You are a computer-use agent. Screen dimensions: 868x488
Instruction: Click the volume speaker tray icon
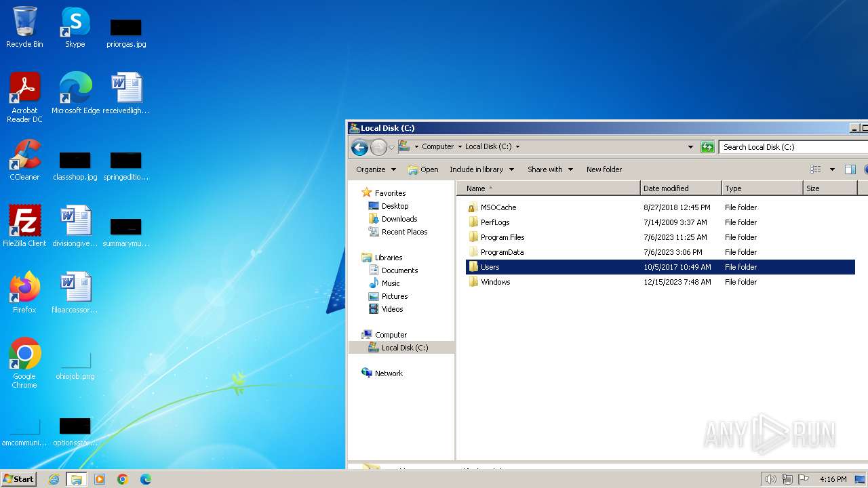[770, 479]
